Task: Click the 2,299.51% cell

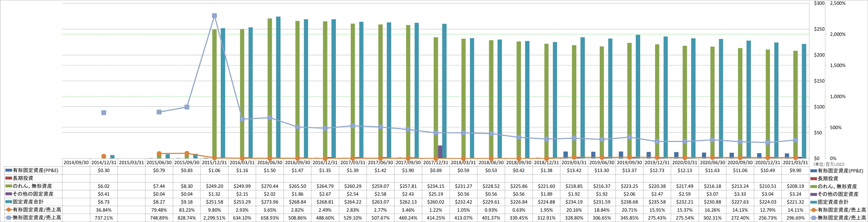Action: 214,218
